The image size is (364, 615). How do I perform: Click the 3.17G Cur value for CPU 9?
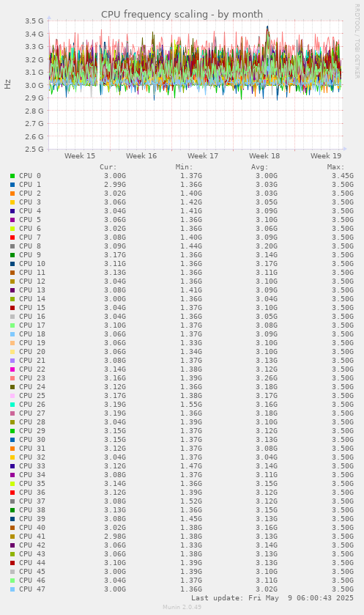coord(115,255)
